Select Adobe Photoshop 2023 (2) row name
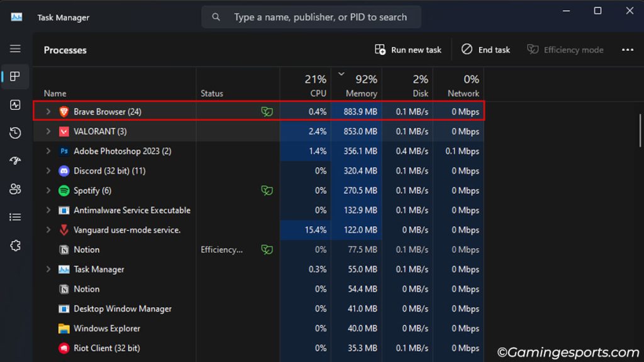The height and width of the screenshot is (362, 644). [123, 151]
